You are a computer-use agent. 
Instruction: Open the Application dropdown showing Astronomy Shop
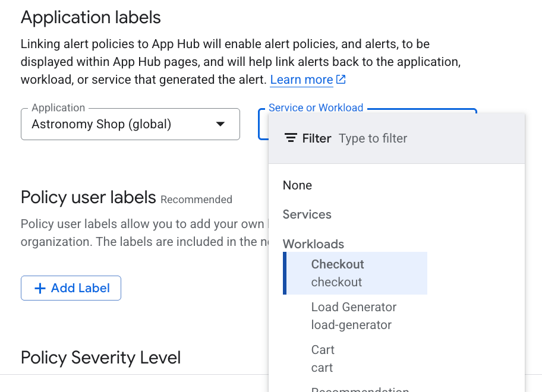[130, 124]
